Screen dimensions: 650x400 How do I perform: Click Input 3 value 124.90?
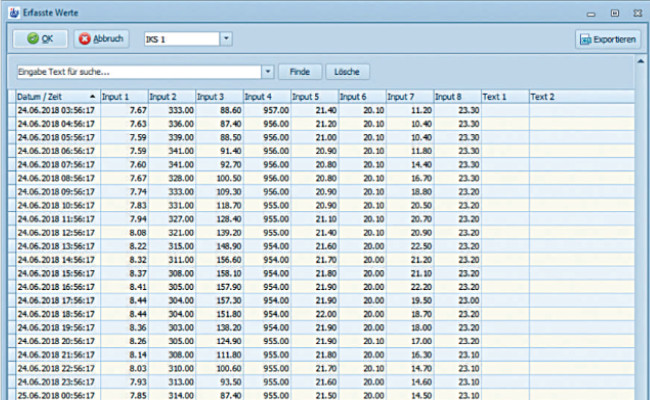coord(229,341)
